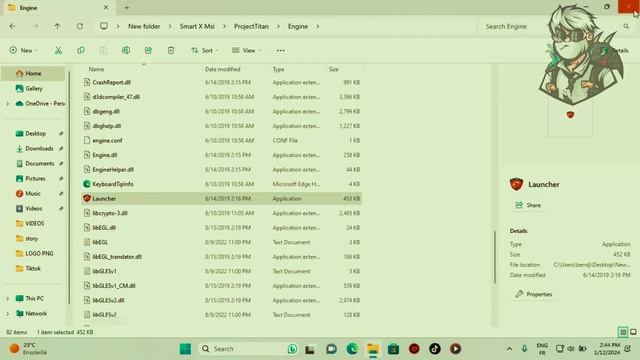Open the Chat app on taskbar
Image resolution: width=640 pixels, height=360 pixels.
coord(331,349)
